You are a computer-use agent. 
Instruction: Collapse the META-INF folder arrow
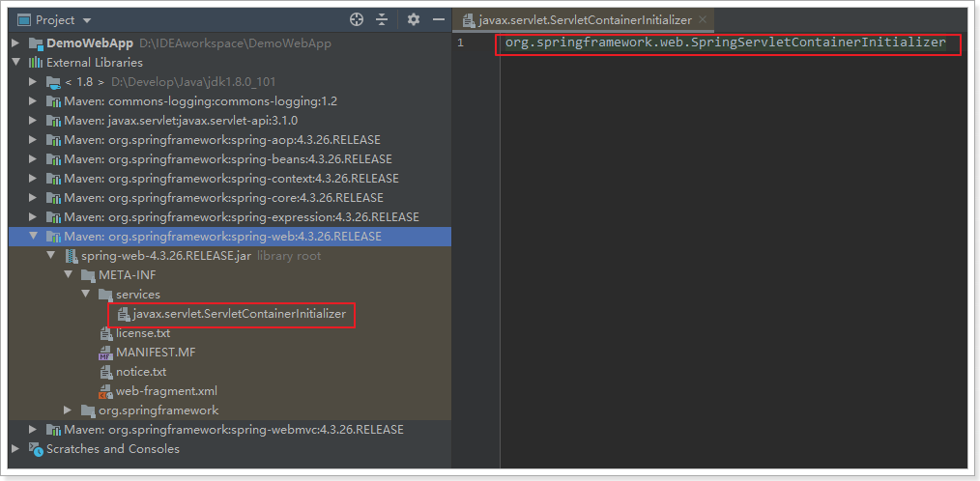[x=68, y=275]
